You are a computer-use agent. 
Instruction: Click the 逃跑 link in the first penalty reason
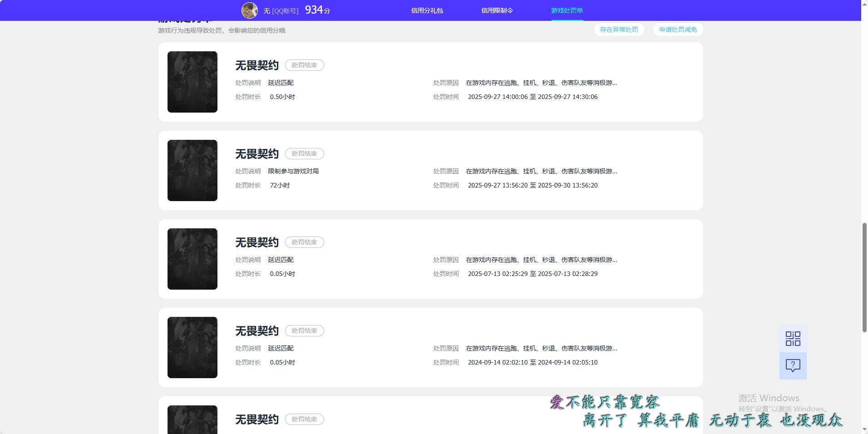coord(511,83)
